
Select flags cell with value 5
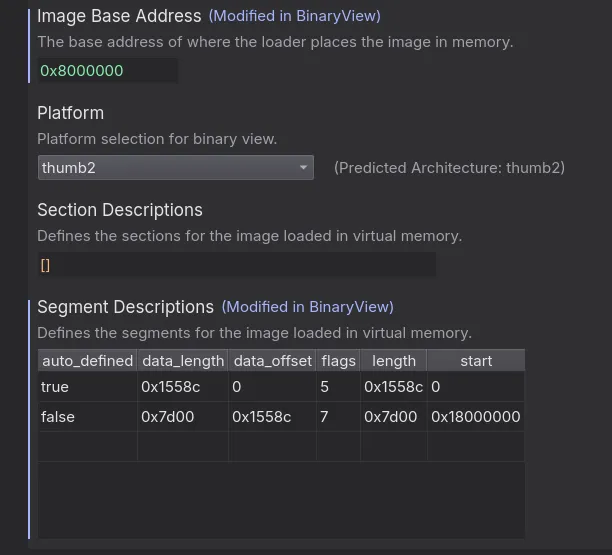[338, 387]
